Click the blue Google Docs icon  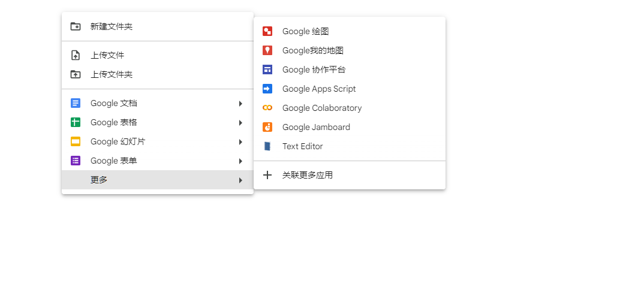pos(76,103)
